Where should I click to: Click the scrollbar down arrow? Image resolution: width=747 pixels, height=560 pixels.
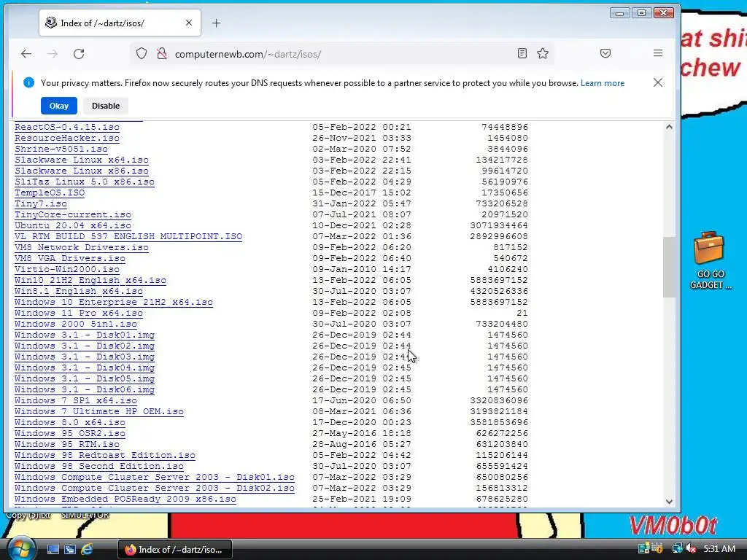[669, 502]
